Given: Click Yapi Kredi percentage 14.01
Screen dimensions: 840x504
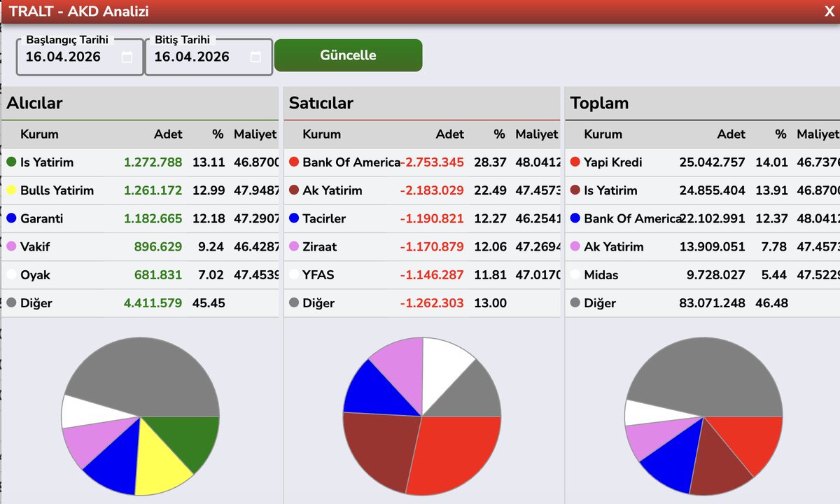Looking at the screenshot, I should click(x=771, y=162).
